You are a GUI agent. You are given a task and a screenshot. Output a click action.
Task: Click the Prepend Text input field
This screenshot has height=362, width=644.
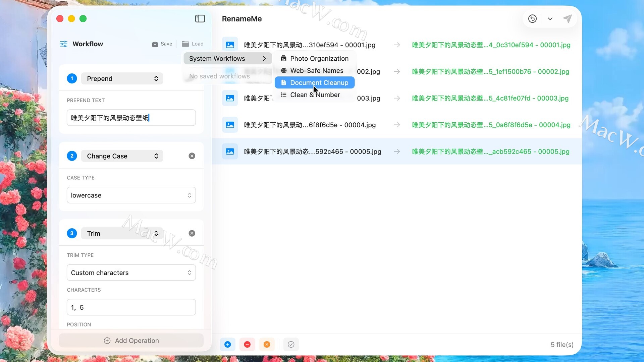point(131,118)
